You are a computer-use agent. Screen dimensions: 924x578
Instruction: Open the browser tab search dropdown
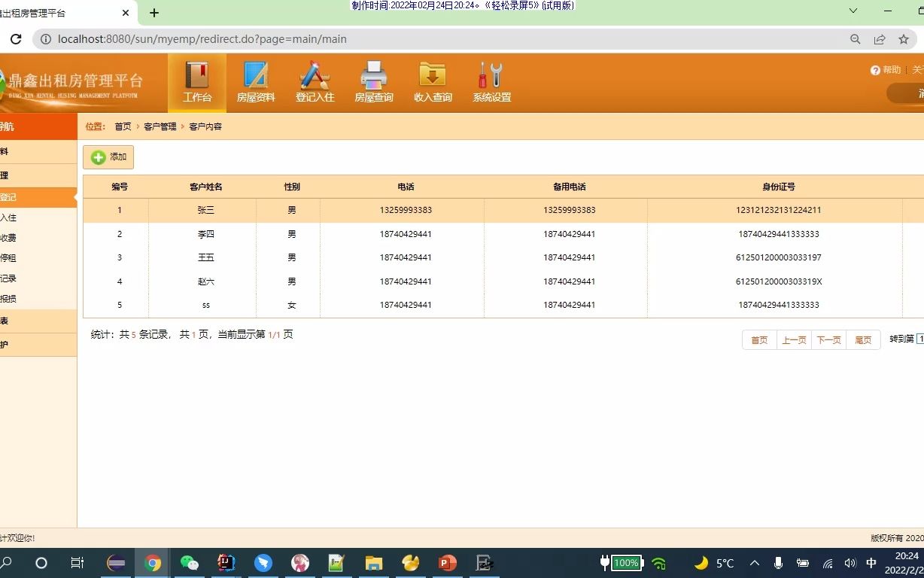click(852, 11)
